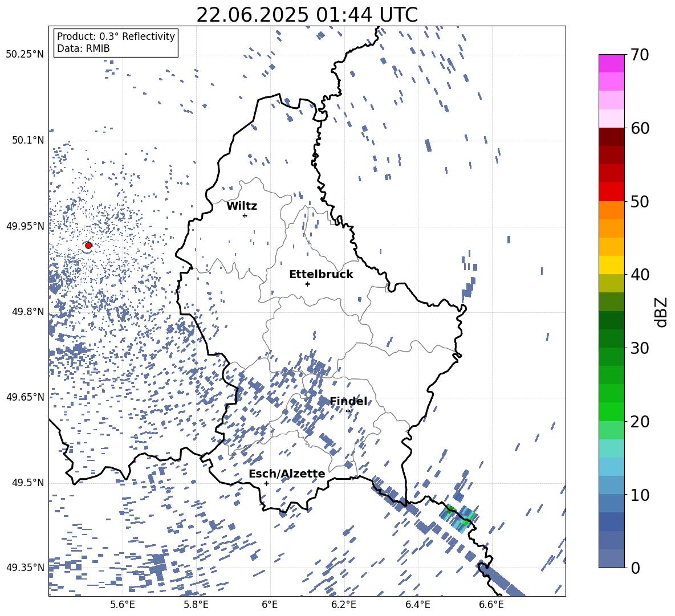Click the dark green 30 dBZ color band

click(611, 338)
